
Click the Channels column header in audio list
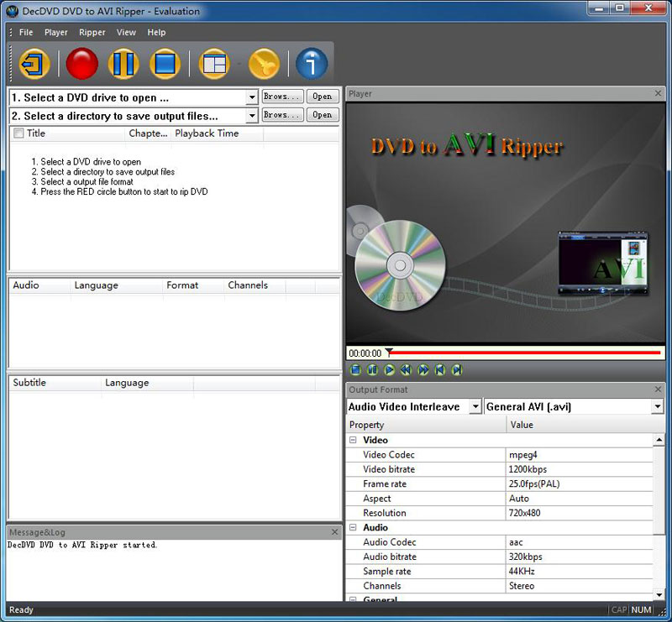pyautogui.click(x=255, y=285)
